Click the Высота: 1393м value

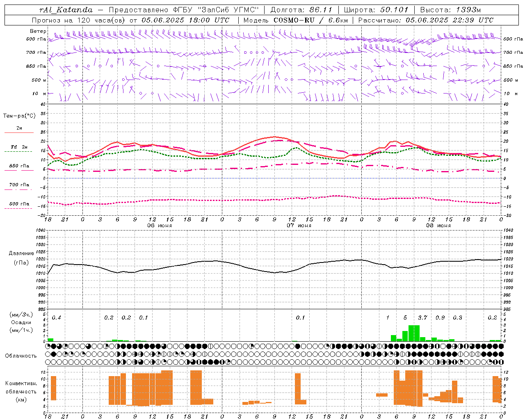point(450,10)
